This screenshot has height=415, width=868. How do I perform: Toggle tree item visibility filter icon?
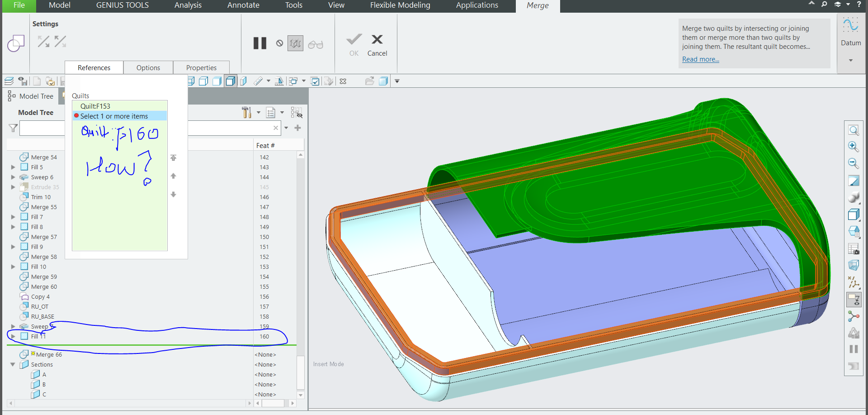(297, 112)
